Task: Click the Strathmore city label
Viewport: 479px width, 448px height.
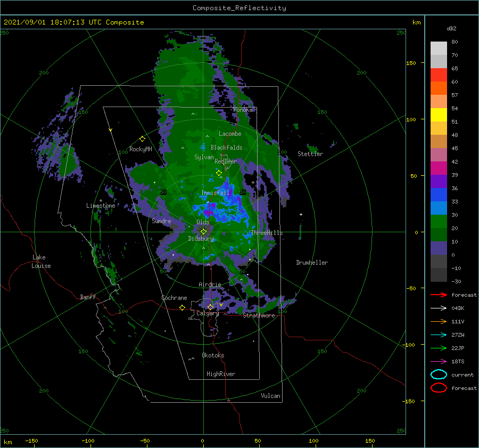Action: [x=259, y=315]
